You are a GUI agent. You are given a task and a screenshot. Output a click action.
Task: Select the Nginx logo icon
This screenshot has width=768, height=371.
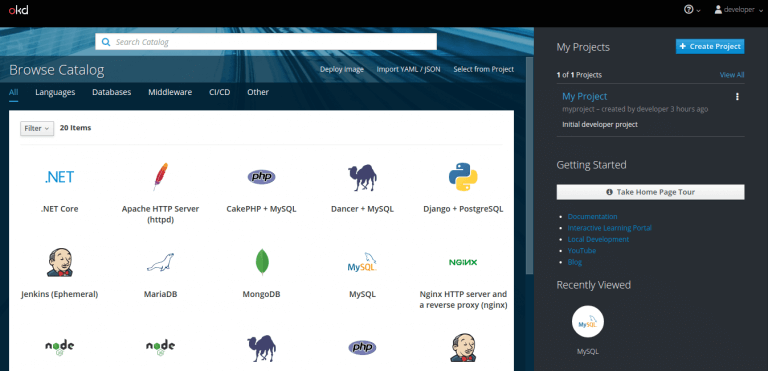click(463, 262)
